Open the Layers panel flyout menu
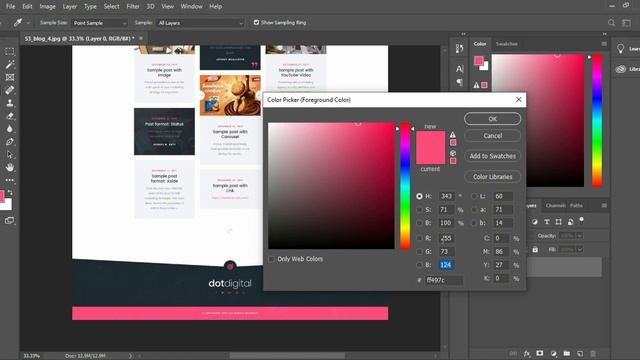 pyautogui.click(x=604, y=205)
